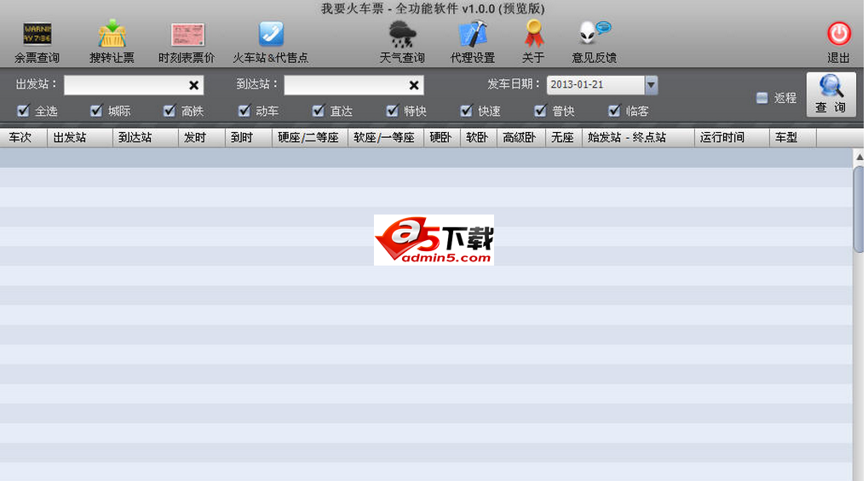Sort by the 车次 column header
The height and width of the screenshot is (481, 868).
tap(21, 137)
